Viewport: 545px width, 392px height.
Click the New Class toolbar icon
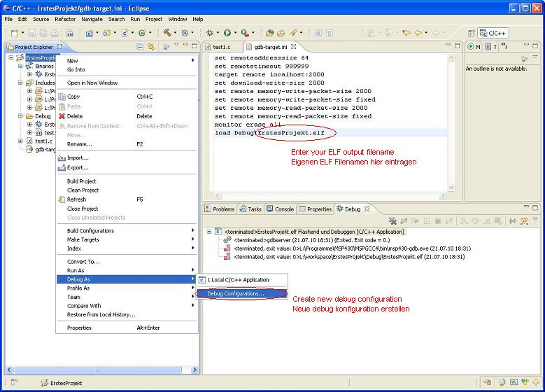coord(142,33)
